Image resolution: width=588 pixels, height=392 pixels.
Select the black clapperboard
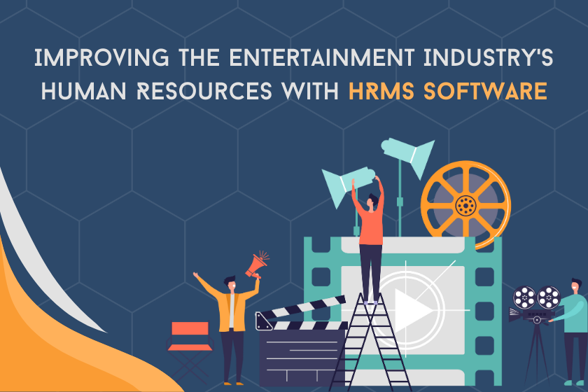pyautogui.click(x=301, y=342)
